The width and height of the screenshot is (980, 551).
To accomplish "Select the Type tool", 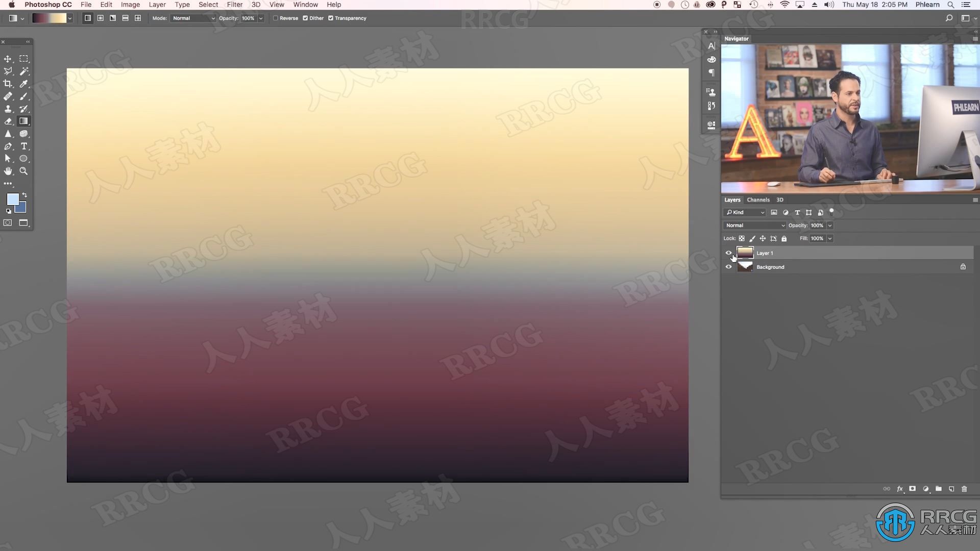I will click(23, 146).
